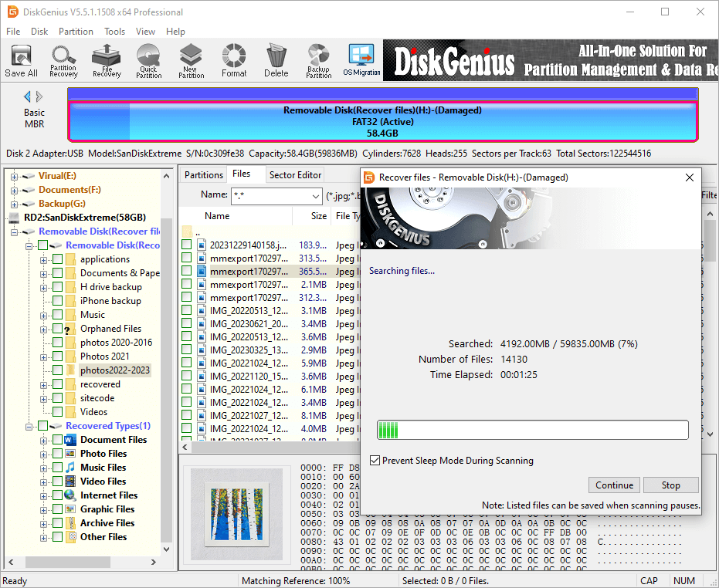
Task: Collapse the Recovered Types(1) node
Action: (x=29, y=427)
